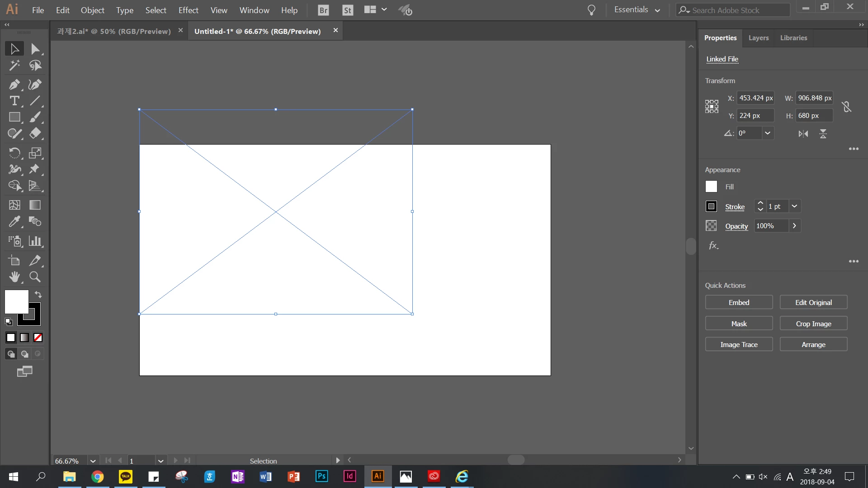Click the W width input field
The image size is (868, 488).
(814, 98)
